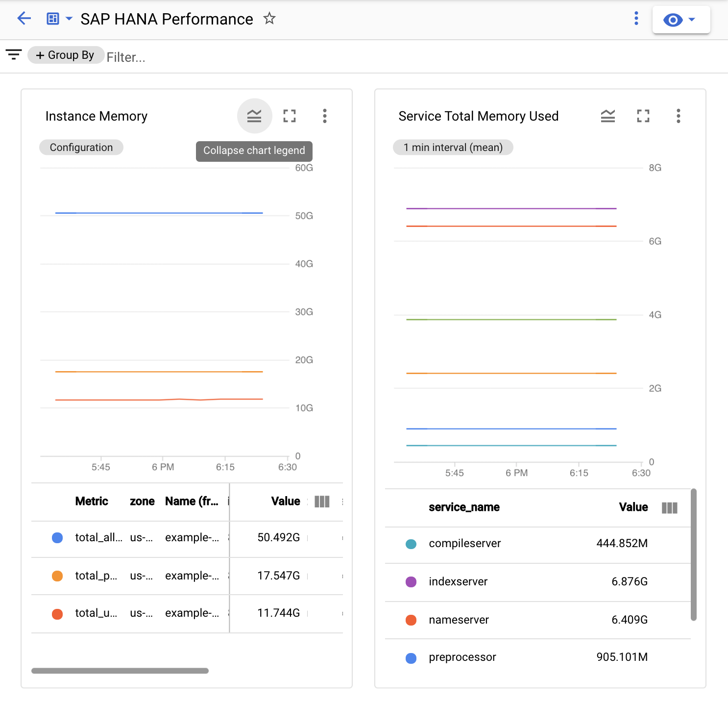Sort by Metric column header
This screenshot has height=704, width=728.
coord(92,502)
